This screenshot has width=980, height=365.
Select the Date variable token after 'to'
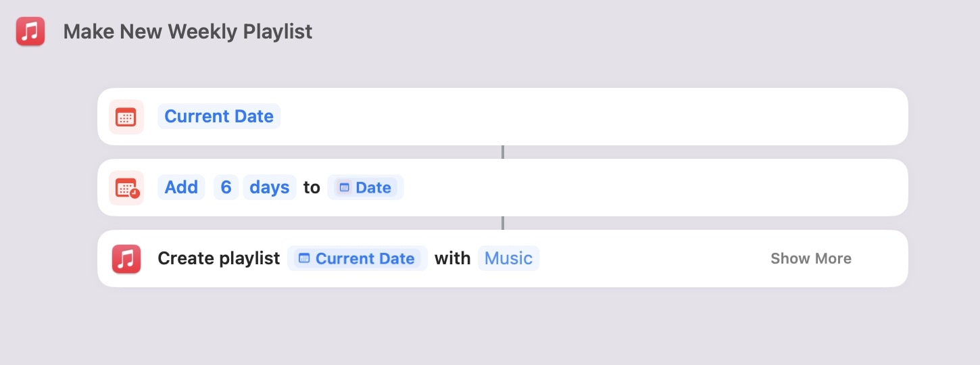click(365, 187)
